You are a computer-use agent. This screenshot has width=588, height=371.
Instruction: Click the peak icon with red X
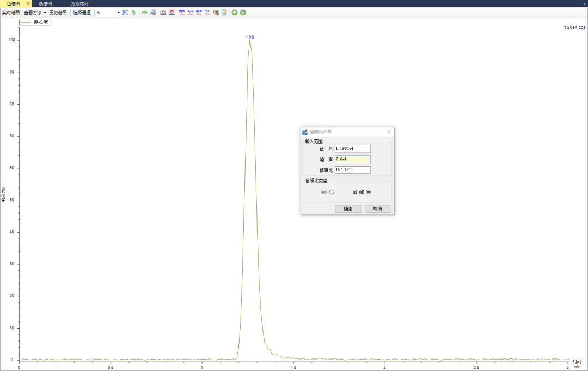171,12
